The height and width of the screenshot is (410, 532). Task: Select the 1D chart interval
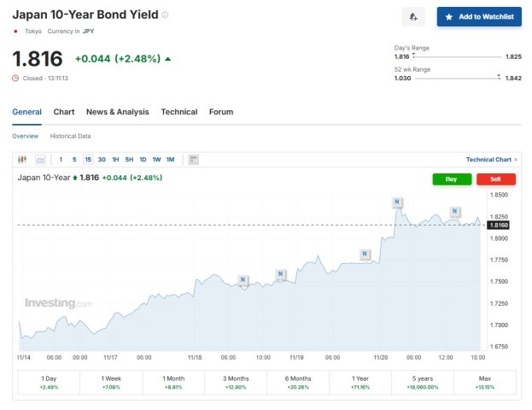pos(143,160)
